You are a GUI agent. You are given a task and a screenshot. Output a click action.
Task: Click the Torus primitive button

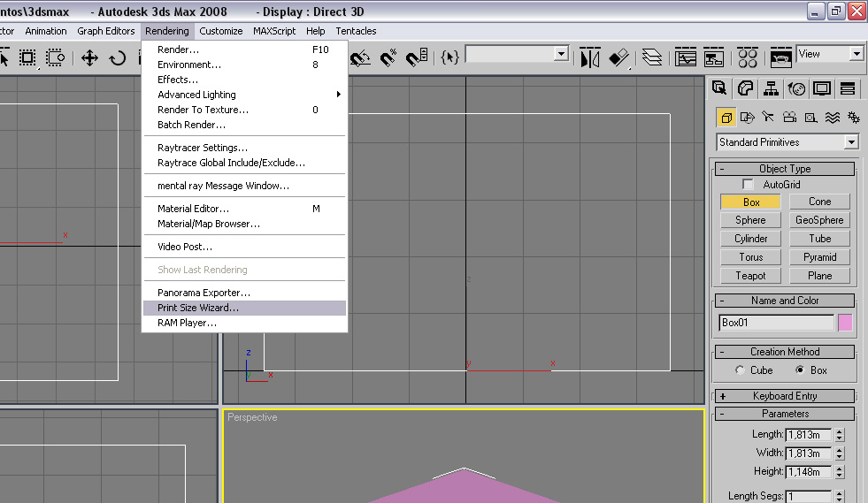click(750, 257)
